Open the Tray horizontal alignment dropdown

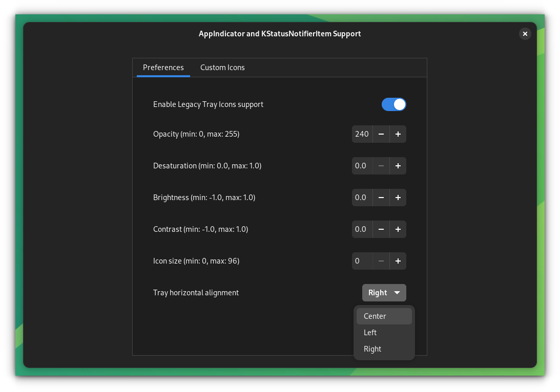pos(384,292)
